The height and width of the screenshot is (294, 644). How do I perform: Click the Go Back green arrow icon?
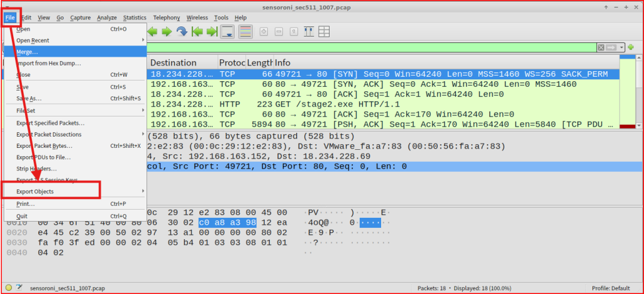click(x=153, y=31)
